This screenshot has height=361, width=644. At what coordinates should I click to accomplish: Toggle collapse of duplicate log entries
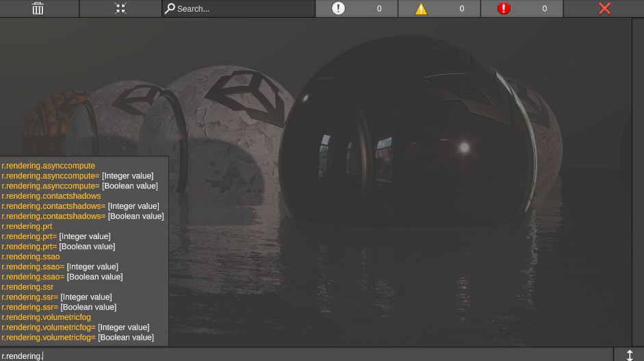pyautogui.click(x=120, y=8)
